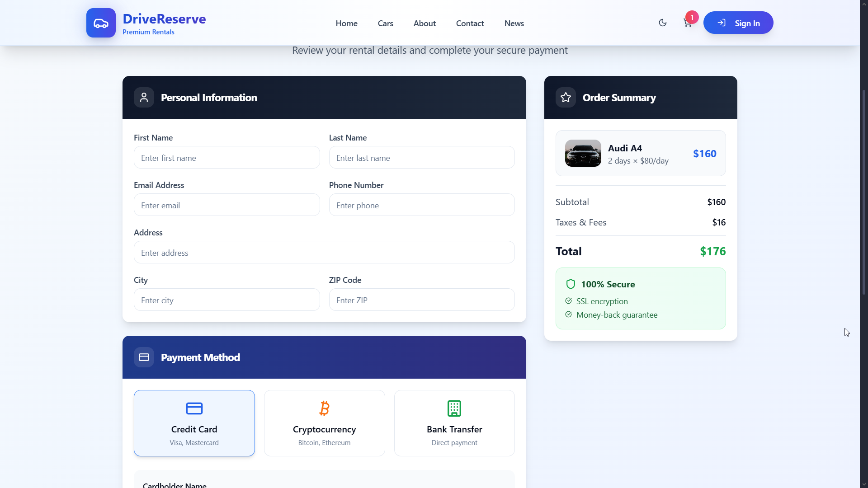Click the Email Address field

click(226, 205)
